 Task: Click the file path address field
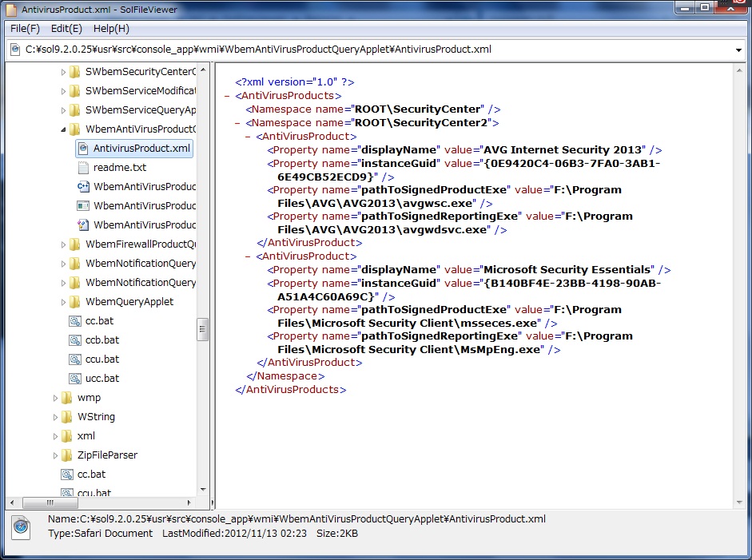[x=374, y=50]
